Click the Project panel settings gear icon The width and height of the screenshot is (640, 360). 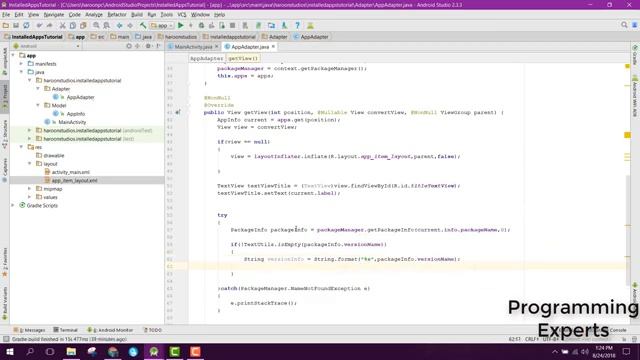coord(148,46)
